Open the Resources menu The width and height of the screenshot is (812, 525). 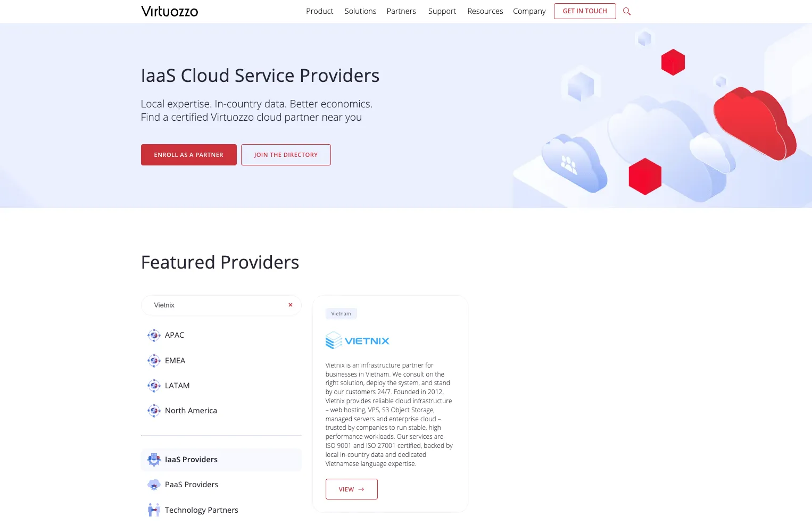click(x=485, y=11)
